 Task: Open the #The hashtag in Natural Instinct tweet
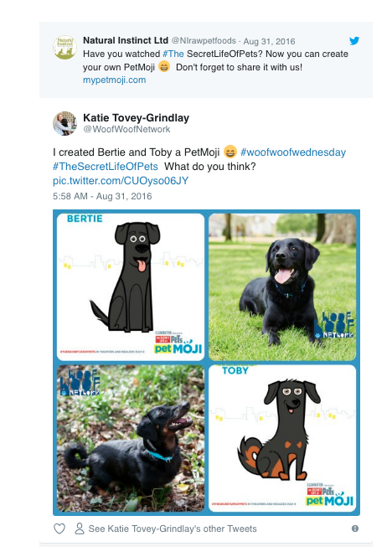click(173, 54)
